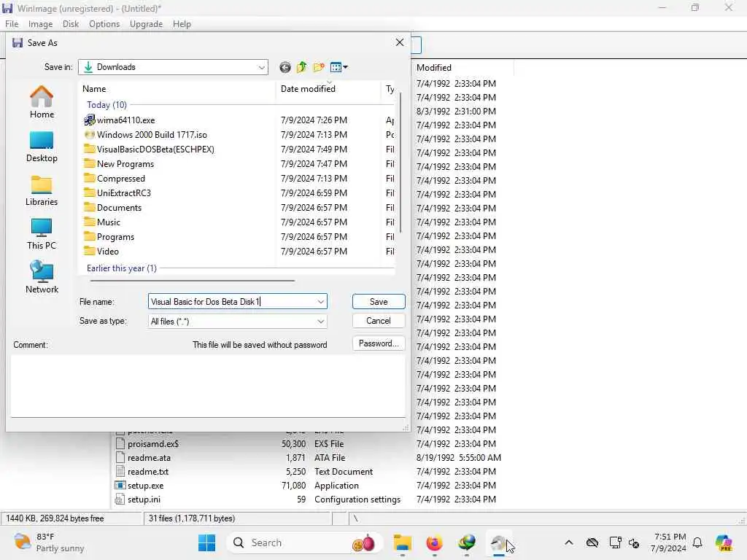
Task: Open the Image menu
Action: pyautogui.click(x=41, y=24)
